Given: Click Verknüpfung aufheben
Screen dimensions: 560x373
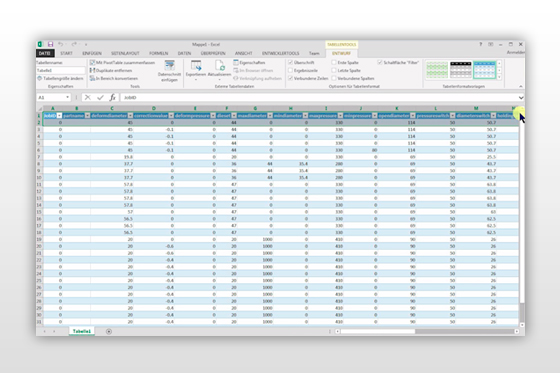Looking at the screenshot, I should point(257,78).
